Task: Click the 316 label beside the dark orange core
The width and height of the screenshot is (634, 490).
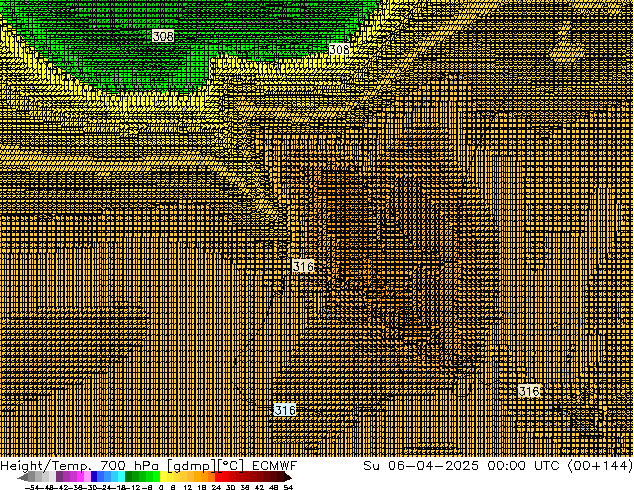Action: (x=303, y=266)
